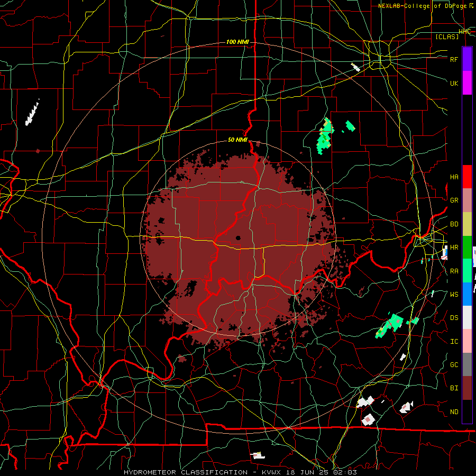The height and width of the screenshot is (476, 476).
Task: Select the 'RA' legend label
Action: (x=454, y=271)
